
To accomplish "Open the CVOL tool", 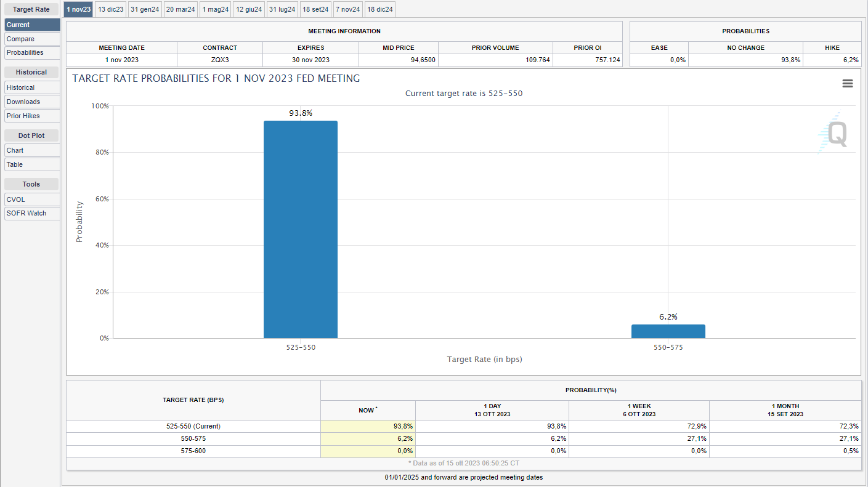I will tap(32, 199).
